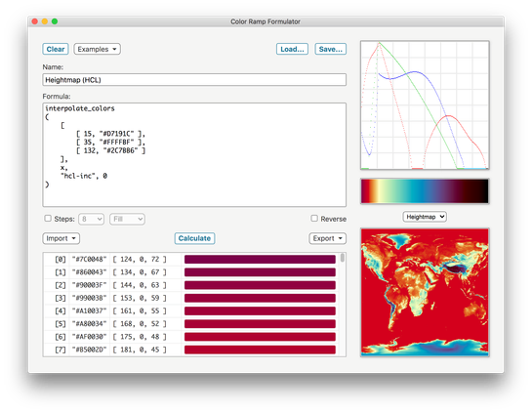Click the row index [0]
This screenshot has width=532, height=413.
(x=61, y=260)
